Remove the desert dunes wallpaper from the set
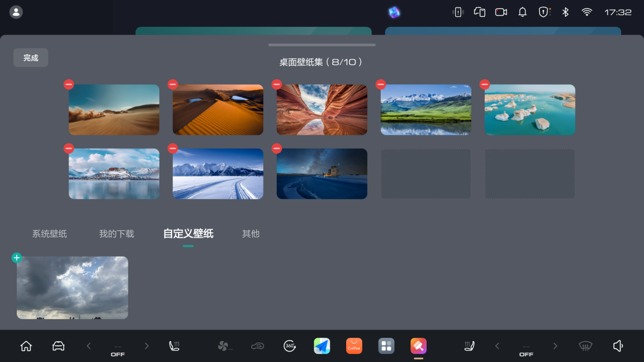 (x=173, y=84)
